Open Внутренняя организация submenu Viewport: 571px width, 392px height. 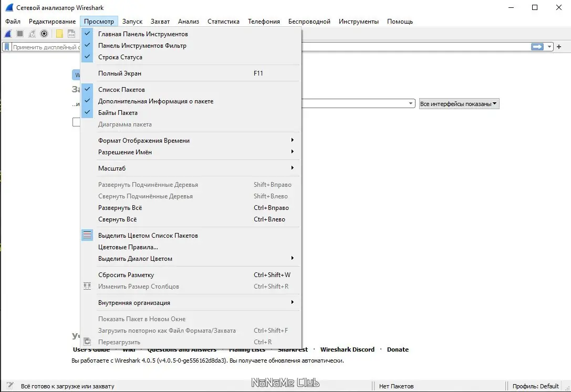pos(191,303)
